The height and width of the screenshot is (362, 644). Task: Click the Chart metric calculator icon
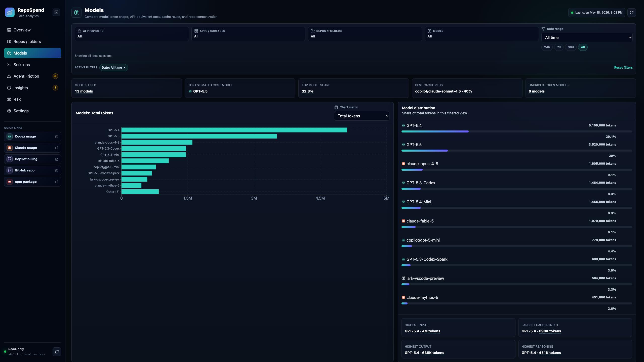pyautogui.click(x=336, y=107)
